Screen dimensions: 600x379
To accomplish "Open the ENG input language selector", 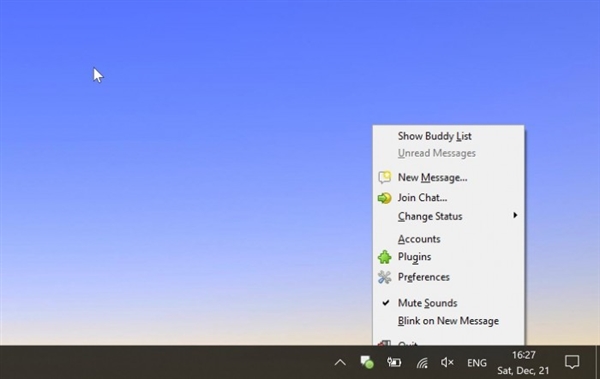I will [x=477, y=363].
